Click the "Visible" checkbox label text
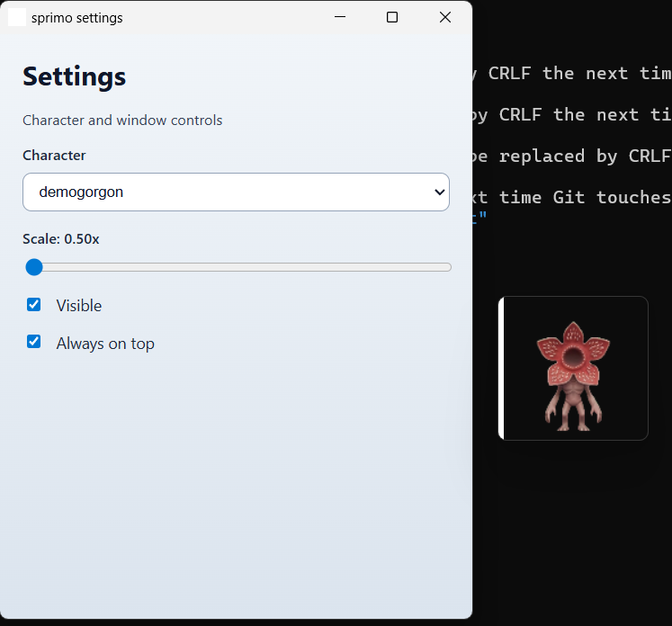Screen dimensions: 672x626 pyautogui.click(x=79, y=306)
